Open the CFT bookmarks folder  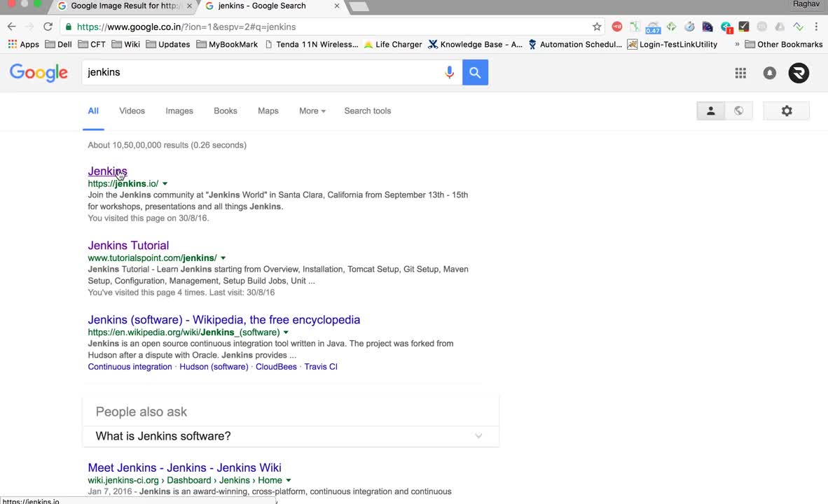pos(92,44)
